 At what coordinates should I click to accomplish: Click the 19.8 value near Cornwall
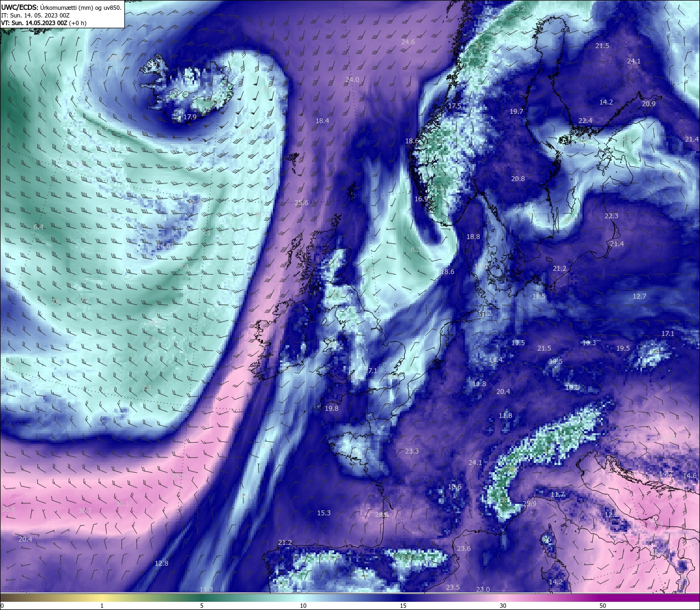tap(331, 409)
